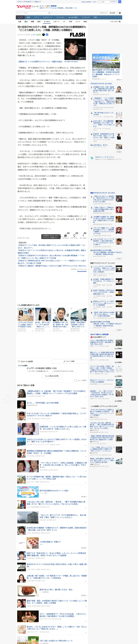The height and width of the screenshot is (644, 138).
Task: Open settings via the gear icon
Action: (120, 13)
